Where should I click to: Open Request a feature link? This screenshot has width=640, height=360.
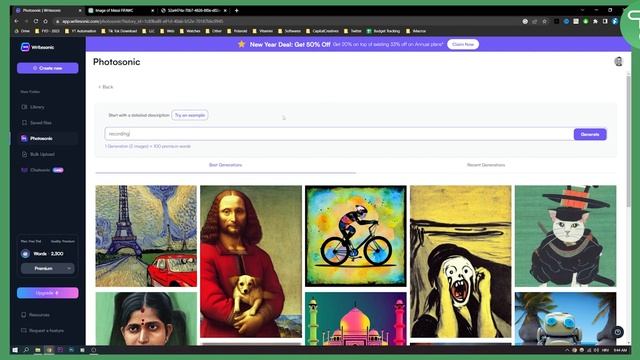click(x=46, y=331)
